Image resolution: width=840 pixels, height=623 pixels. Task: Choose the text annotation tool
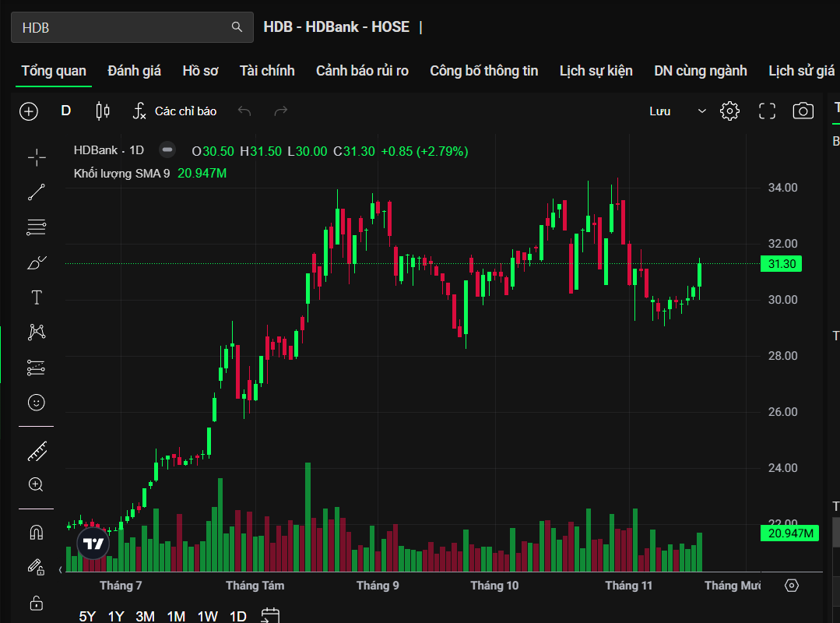point(37,297)
